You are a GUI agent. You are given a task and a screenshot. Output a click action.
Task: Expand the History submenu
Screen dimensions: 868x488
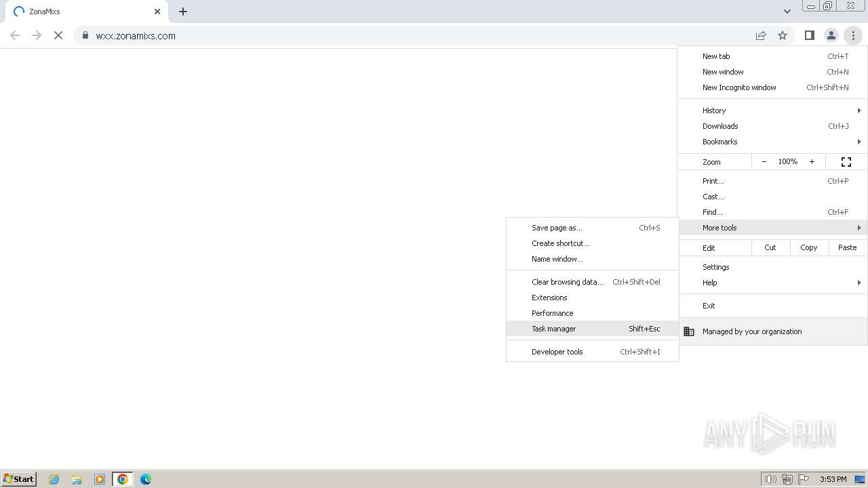click(x=772, y=110)
